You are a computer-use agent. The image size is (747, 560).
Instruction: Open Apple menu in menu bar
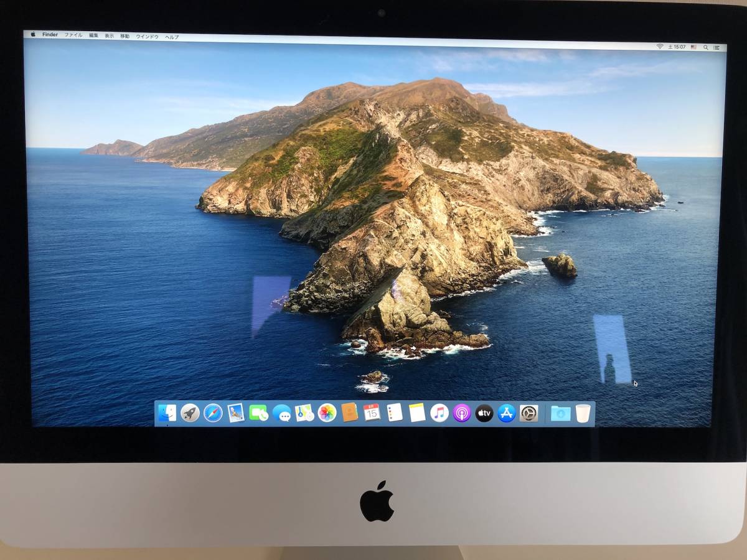(32, 35)
